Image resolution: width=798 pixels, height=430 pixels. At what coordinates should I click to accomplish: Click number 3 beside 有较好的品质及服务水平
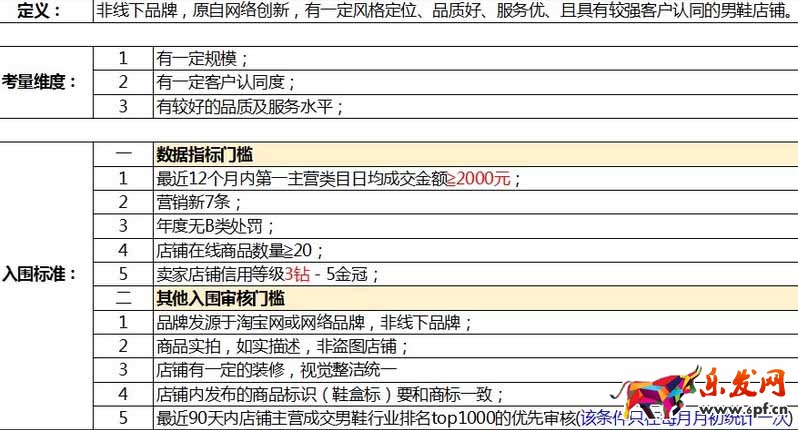click(123, 106)
